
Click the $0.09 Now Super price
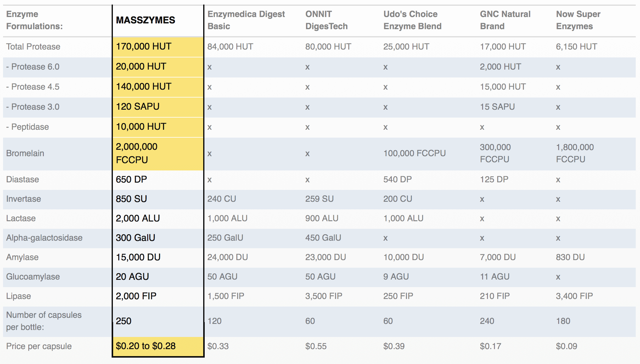coord(566,346)
